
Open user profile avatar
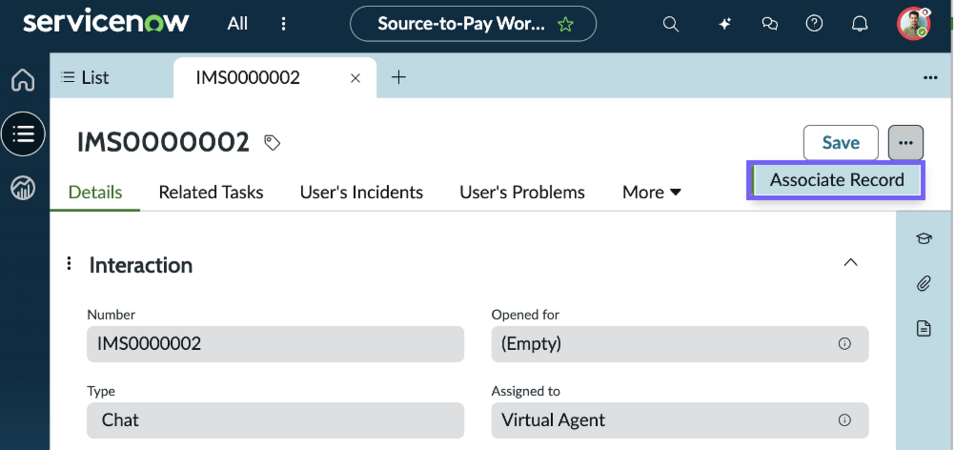click(913, 24)
